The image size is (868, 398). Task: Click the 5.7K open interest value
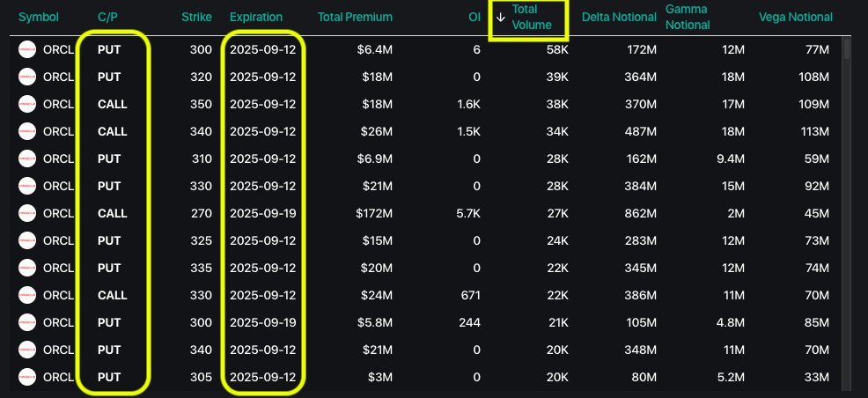click(469, 213)
